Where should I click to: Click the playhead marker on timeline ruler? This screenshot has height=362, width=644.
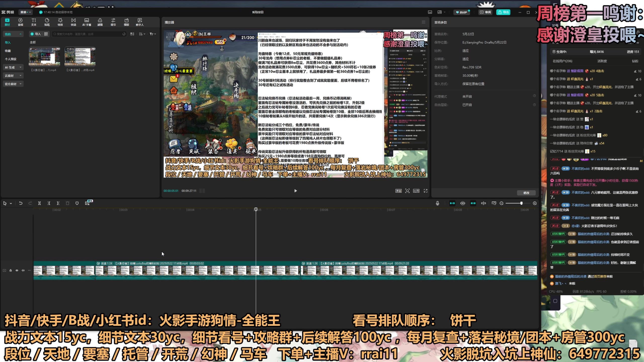(256, 209)
